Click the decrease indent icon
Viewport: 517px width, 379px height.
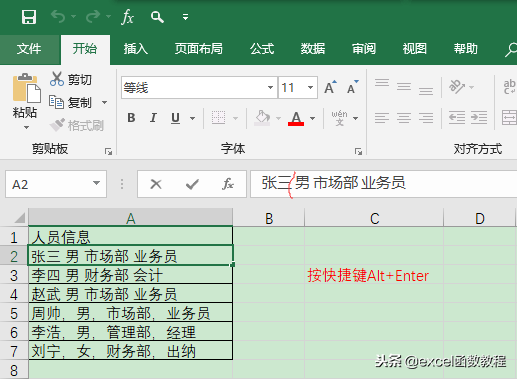(457, 118)
